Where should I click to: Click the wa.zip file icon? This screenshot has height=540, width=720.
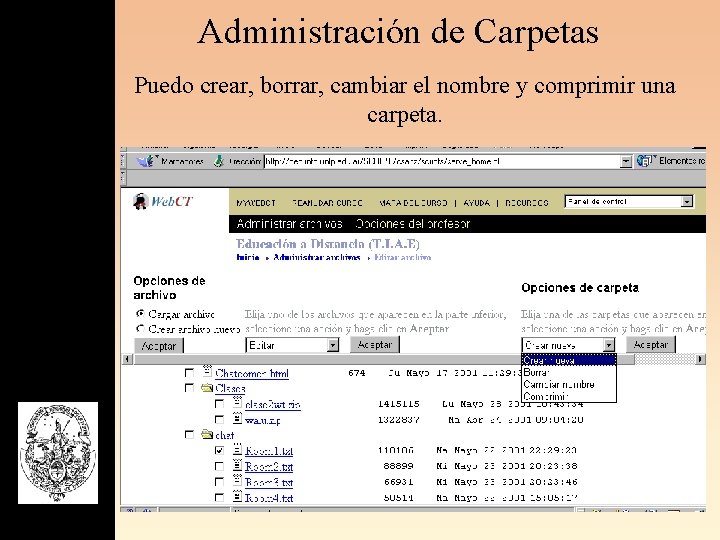(237, 418)
